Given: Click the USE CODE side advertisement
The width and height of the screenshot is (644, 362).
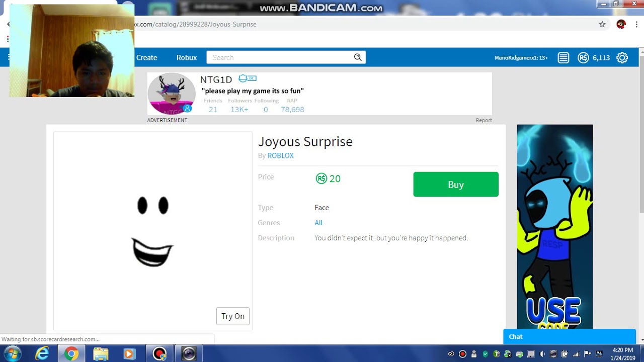Looking at the screenshot, I should point(555,227).
